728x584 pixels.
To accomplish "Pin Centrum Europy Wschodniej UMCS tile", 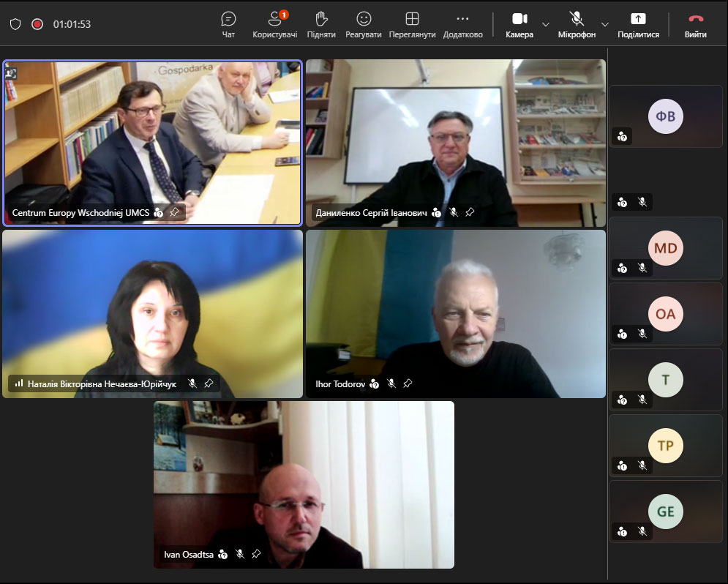I will tap(174, 212).
